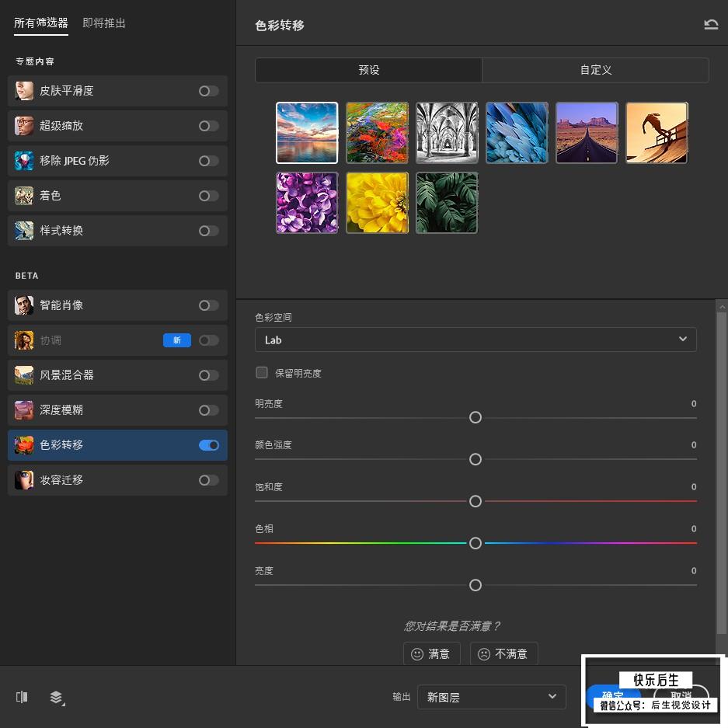Click the 色相 value field showing 0
This screenshot has width=728, height=728.
coord(693,529)
